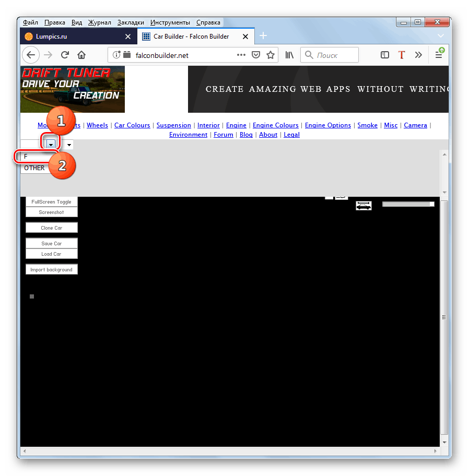Toggle FullScreen mode in the builder
This screenshot has height=476, width=469.
point(51,201)
